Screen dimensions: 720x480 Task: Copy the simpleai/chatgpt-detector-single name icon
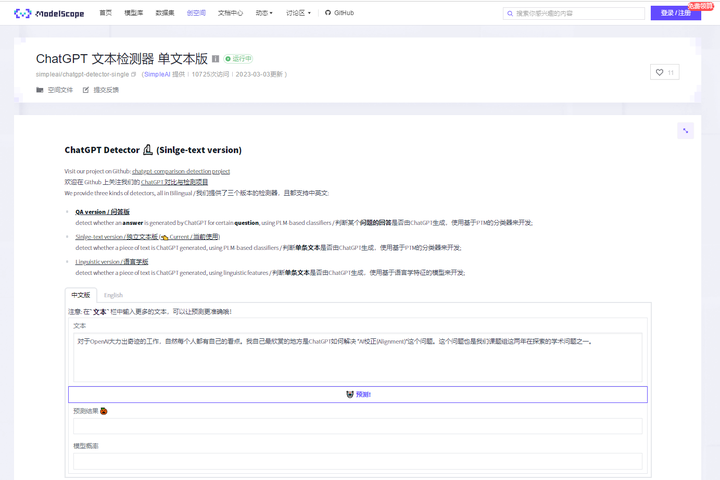pos(134,74)
